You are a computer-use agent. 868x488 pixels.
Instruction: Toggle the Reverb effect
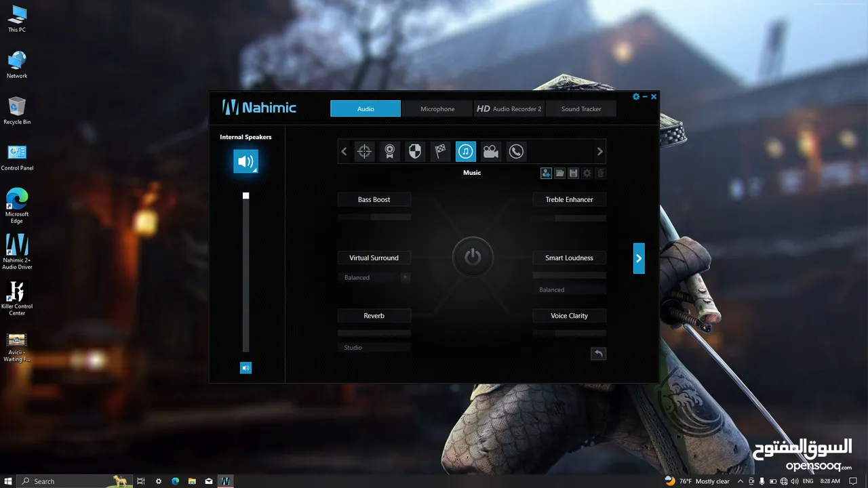(x=374, y=316)
